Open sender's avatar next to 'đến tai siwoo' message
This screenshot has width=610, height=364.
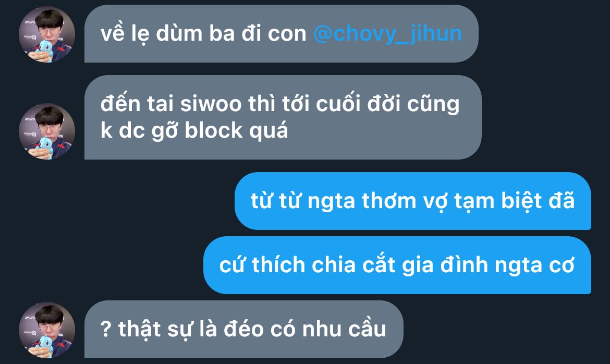click(x=47, y=131)
